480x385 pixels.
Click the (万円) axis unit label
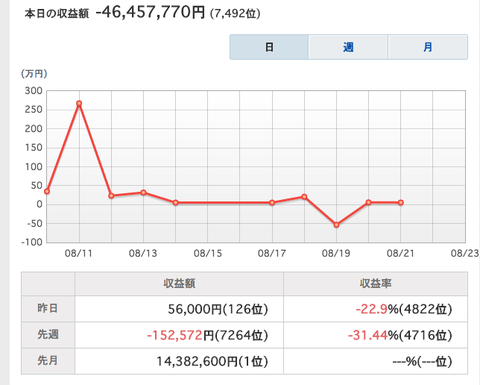pos(34,74)
